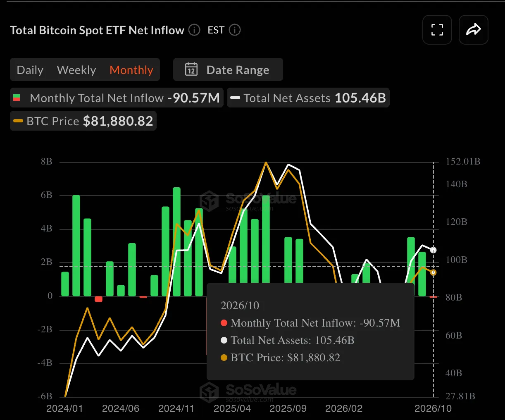This screenshot has height=420, width=505.
Task: Switch to the Weekly tab
Action: pyautogui.click(x=76, y=70)
